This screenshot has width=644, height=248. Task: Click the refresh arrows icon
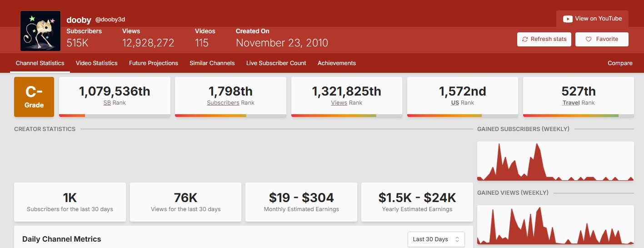click(x=525, y=39)
